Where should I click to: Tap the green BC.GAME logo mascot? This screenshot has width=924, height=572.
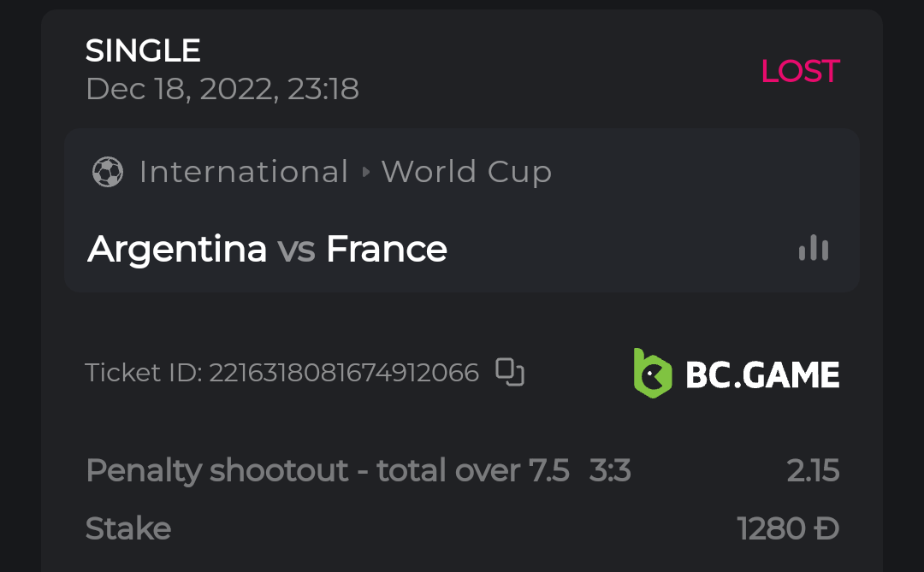[653, 374]
